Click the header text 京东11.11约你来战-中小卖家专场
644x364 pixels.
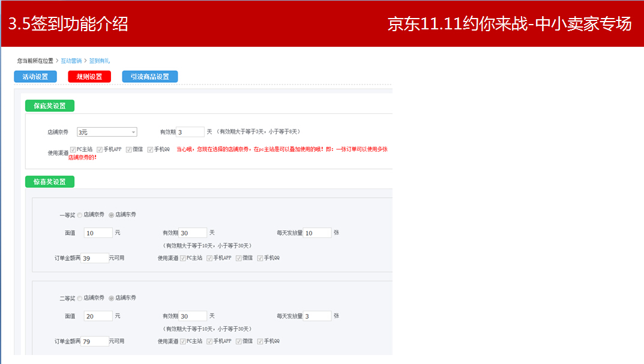coord(510,24)
